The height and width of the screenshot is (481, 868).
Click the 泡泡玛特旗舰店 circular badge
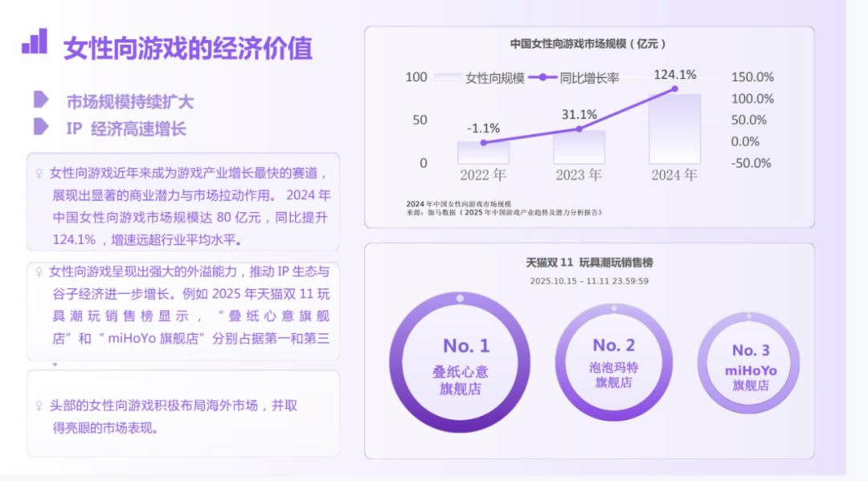coord(615,363)
